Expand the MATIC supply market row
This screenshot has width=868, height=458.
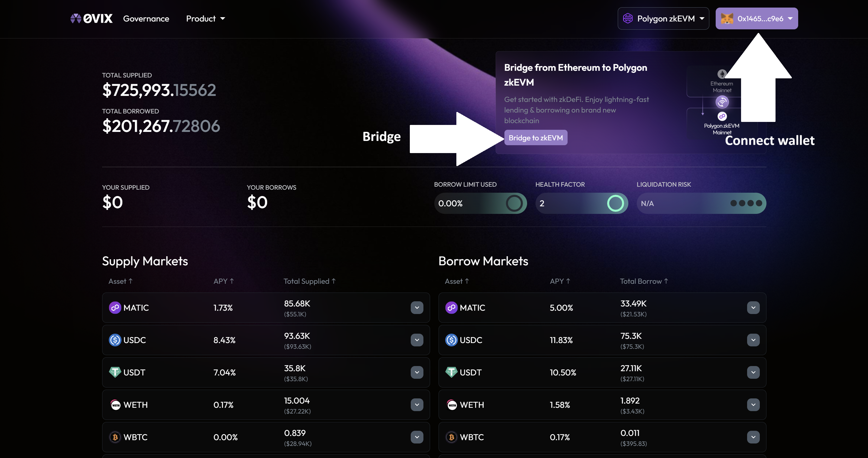417,308
